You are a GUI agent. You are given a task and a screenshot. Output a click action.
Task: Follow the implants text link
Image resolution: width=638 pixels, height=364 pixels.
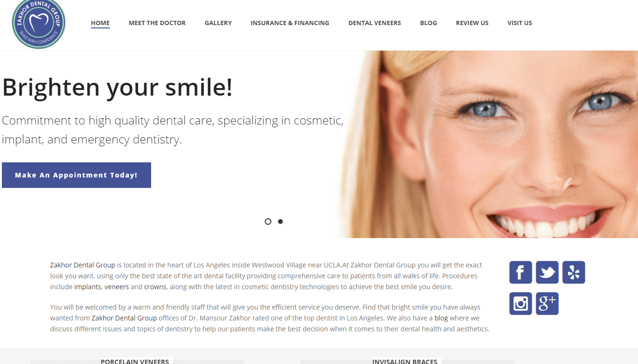point(88,287)
